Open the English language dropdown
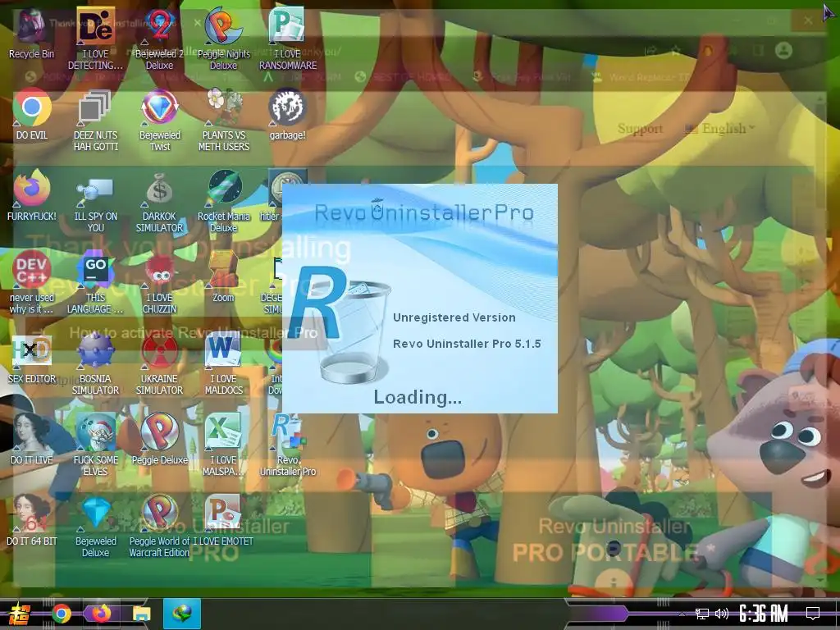The image size is (840, 630). (719, 129)
